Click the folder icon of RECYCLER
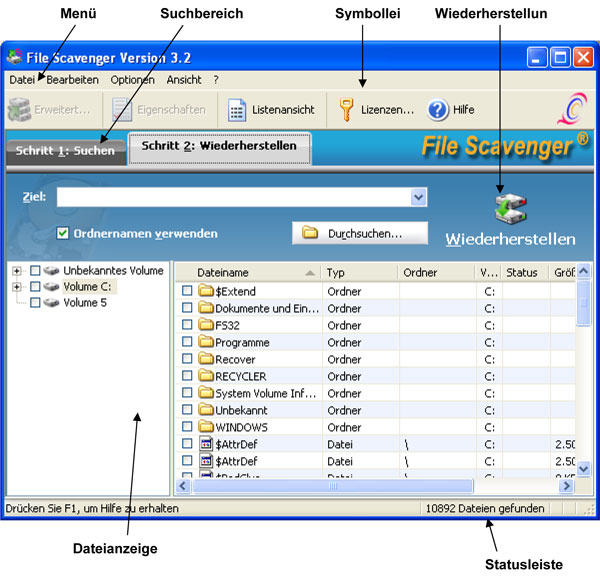 tap(206, 376)
